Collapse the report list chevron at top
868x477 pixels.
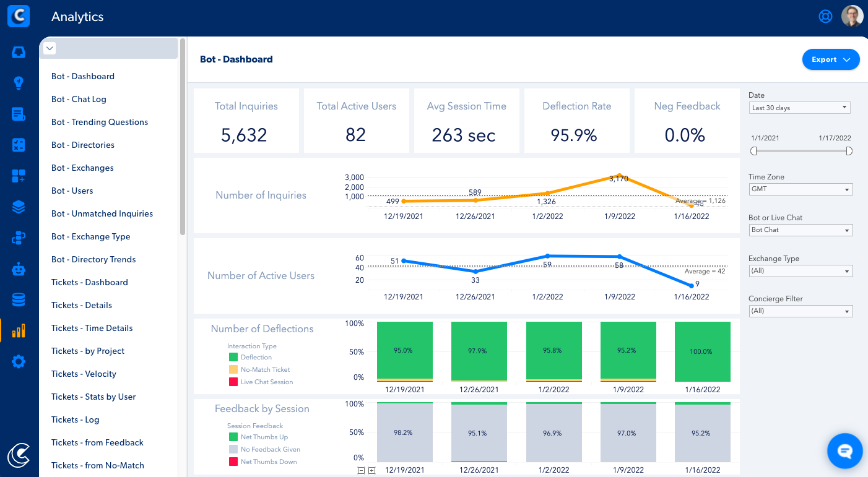tap(50, 48)
